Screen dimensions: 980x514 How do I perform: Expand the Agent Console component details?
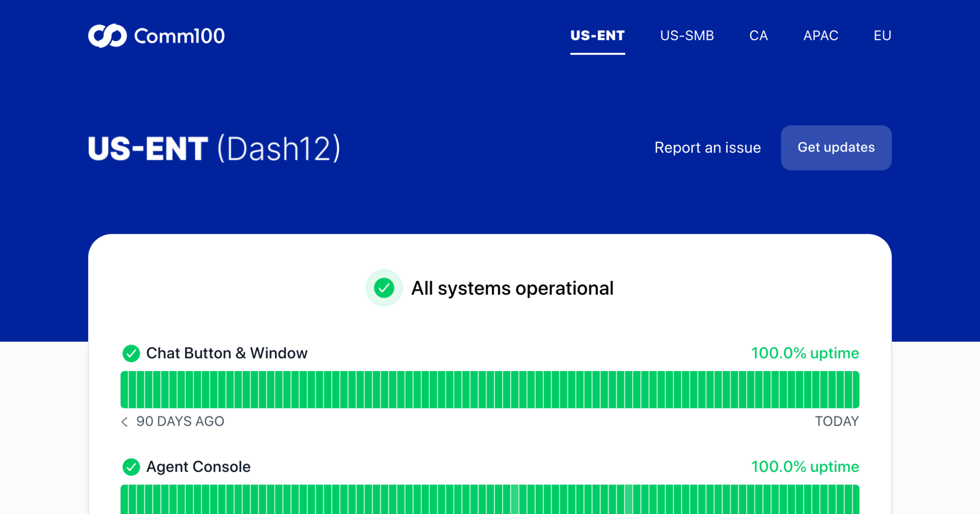199,466
